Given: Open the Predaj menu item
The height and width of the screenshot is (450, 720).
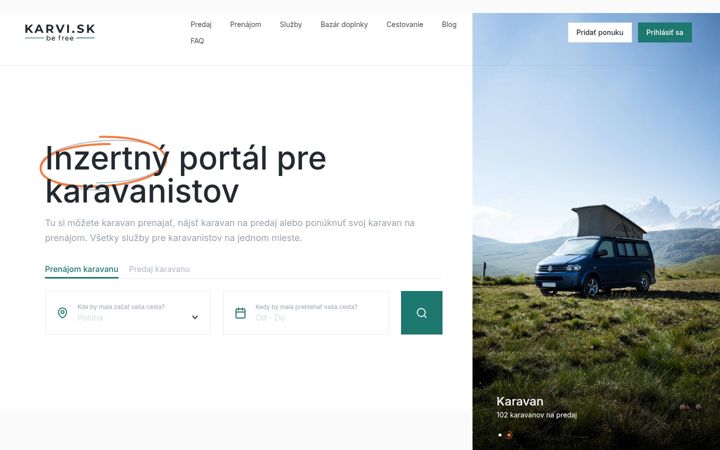Looking at the screenshot, I should (201, 24).
